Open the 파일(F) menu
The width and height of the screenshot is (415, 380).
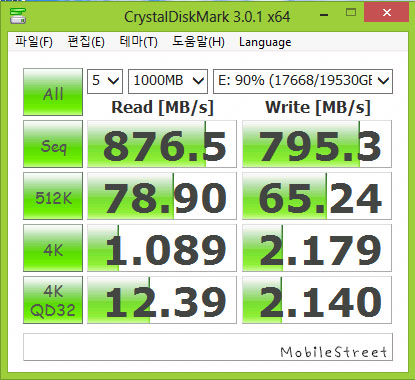pyautogui.click(x=34, y=42)
